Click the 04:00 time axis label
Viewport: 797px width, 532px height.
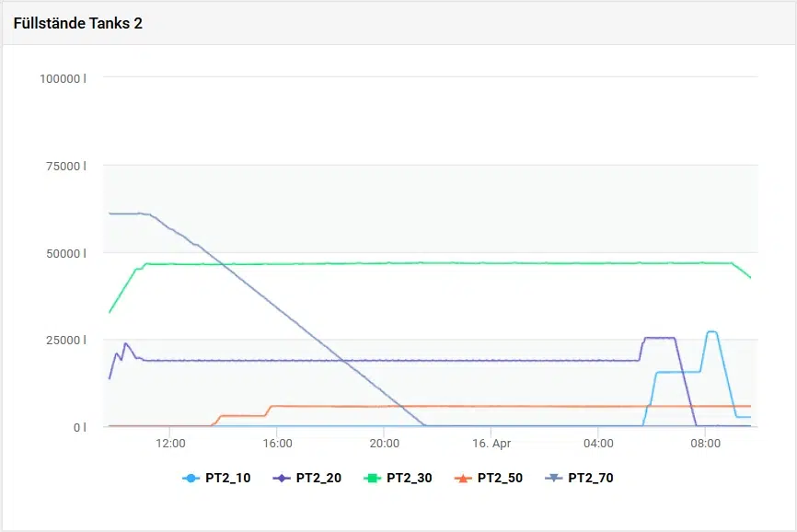[x=598, y=443]
